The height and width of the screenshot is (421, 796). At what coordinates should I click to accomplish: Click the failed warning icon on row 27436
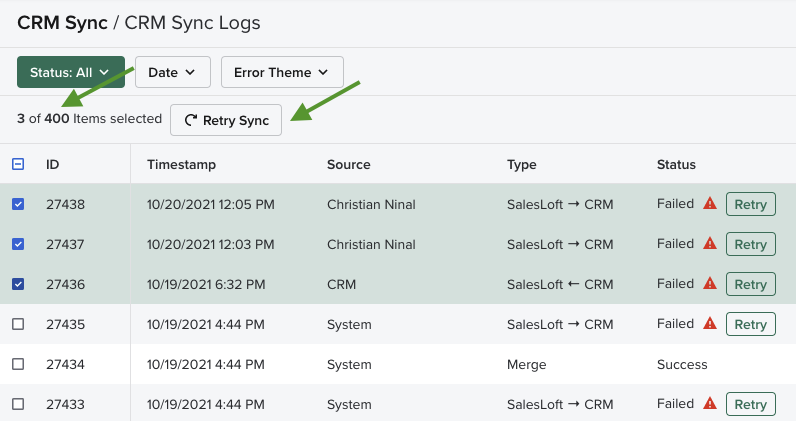pyautogui.click(x=710, y=284)
